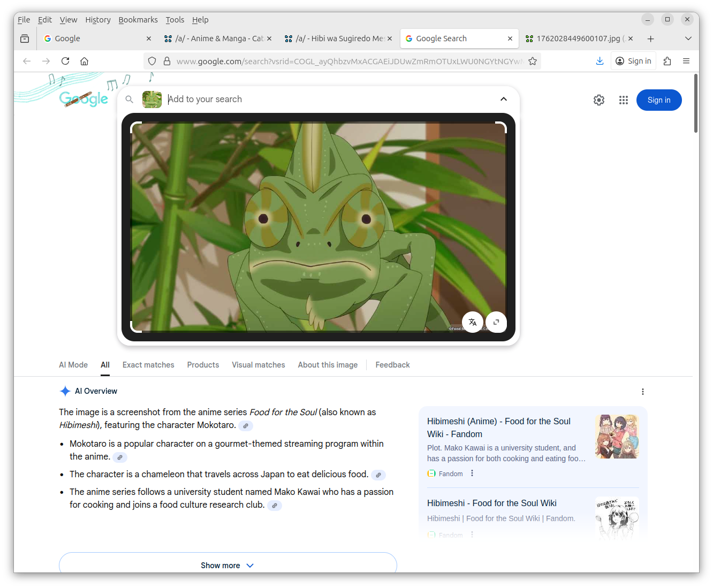The height and width of the screenshot is (588, 713).
Task: Close the 1762028449600107.jpg tab
Action: coord(631,39)
